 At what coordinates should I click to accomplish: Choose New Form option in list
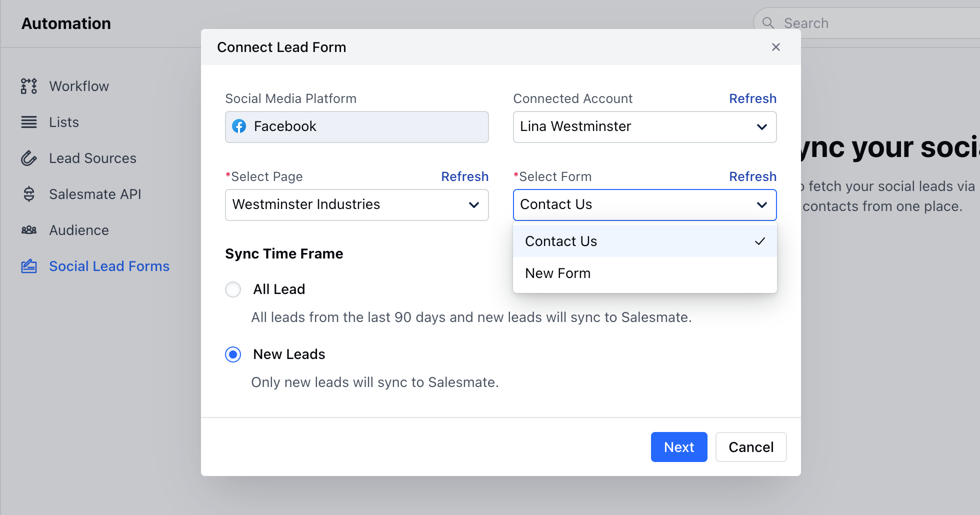coord(644,273)
